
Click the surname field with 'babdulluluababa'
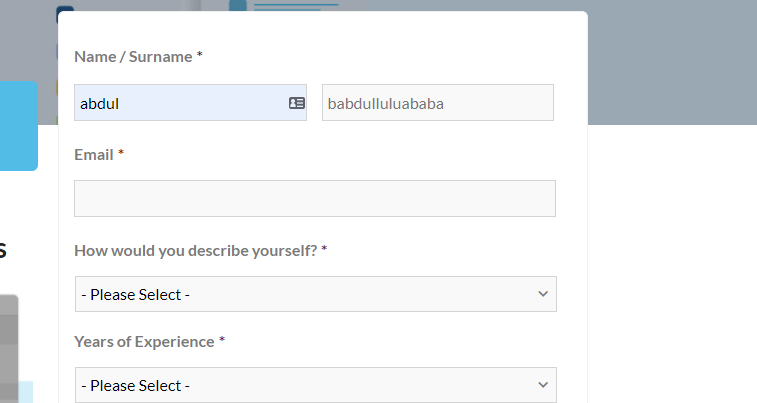coord(437,103)
